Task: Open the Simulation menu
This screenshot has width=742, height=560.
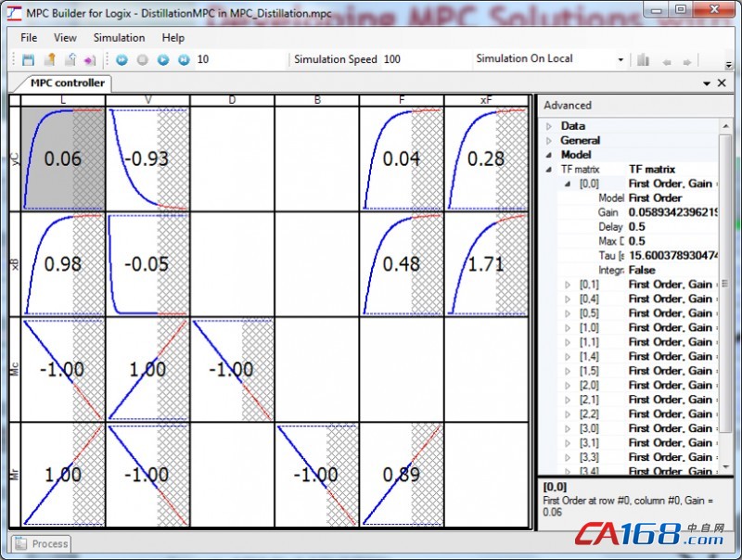Action: (x=119, y=38)
